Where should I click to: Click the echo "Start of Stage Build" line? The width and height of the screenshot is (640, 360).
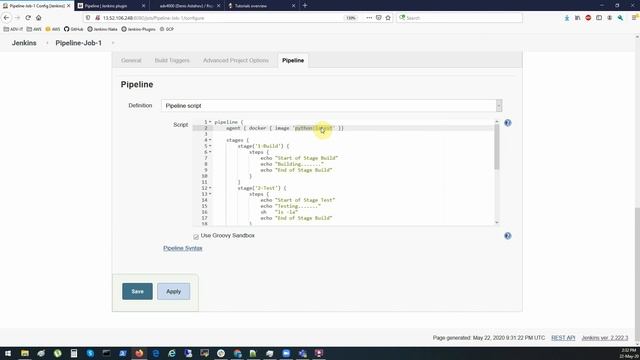(x=299, y=158)
